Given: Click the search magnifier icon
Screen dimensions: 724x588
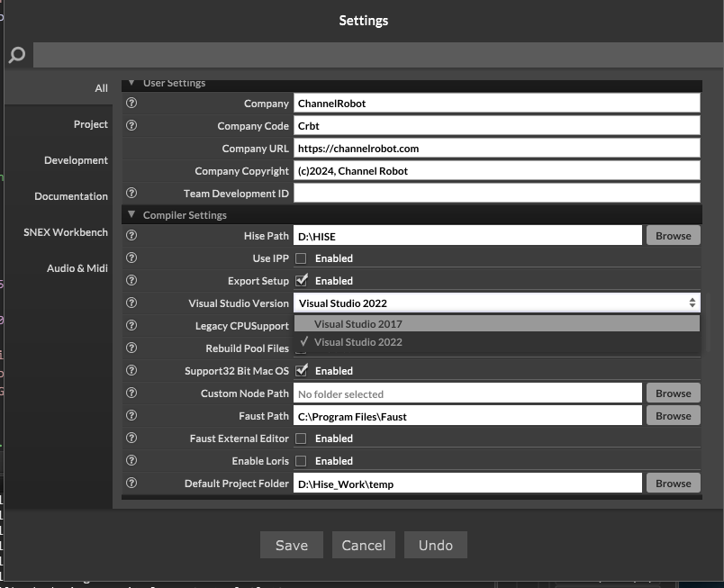Looking at the screenshot, I should [x=17, y=56].
